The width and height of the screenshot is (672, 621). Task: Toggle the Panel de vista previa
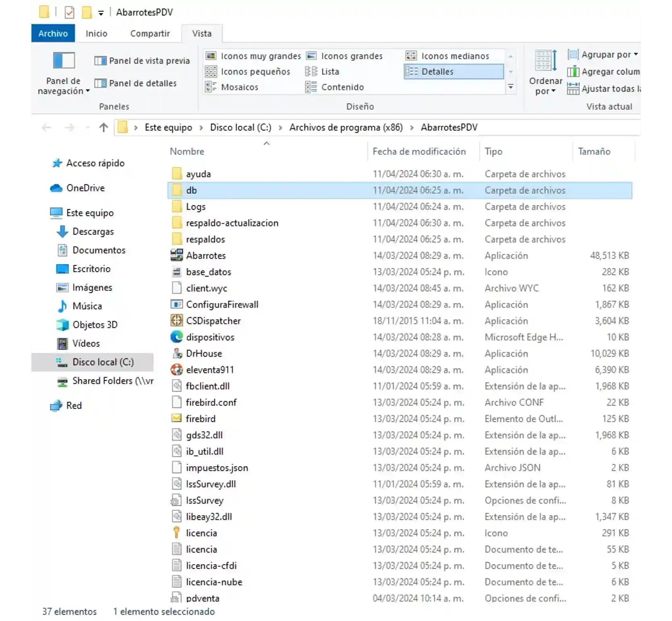click(x=142, y=61)
